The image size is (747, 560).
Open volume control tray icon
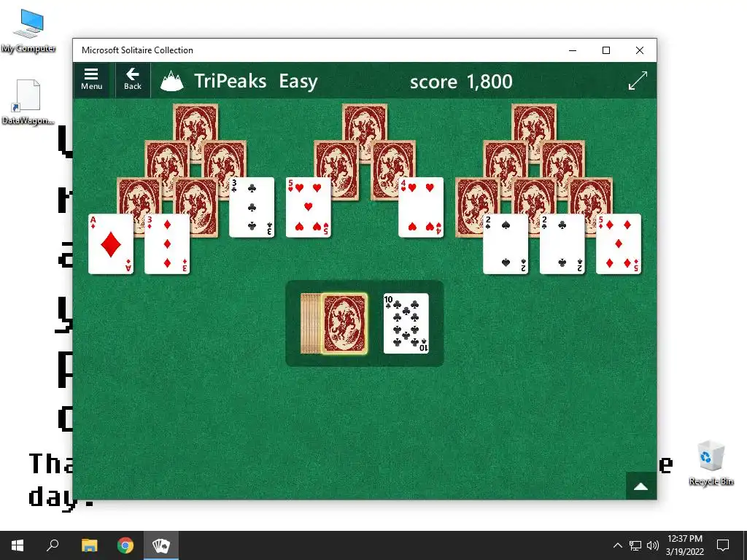click(653, 545)
